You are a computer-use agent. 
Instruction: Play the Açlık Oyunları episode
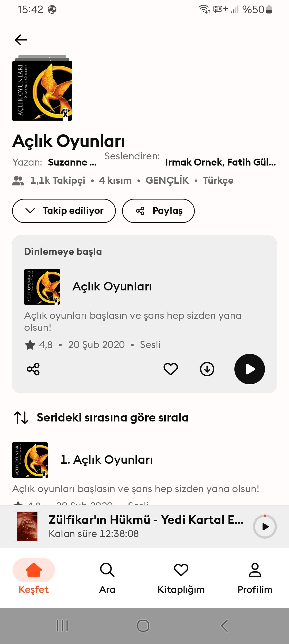point(249,369)
